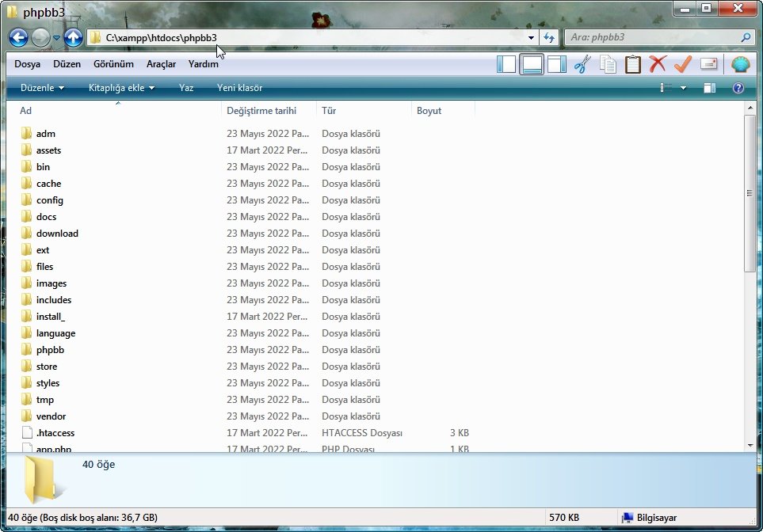
Task: Click the folder icon beside includes
Action: (27, 299)
